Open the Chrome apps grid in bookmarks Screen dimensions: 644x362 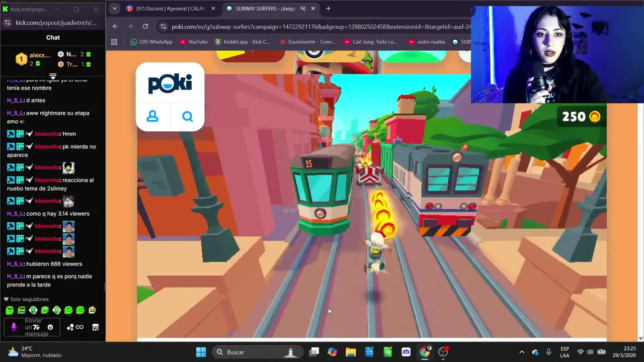[114, 42]
